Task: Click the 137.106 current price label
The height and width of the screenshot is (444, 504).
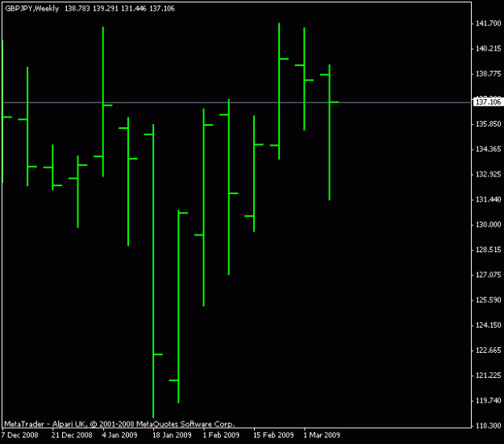Action: coord(488,102)
